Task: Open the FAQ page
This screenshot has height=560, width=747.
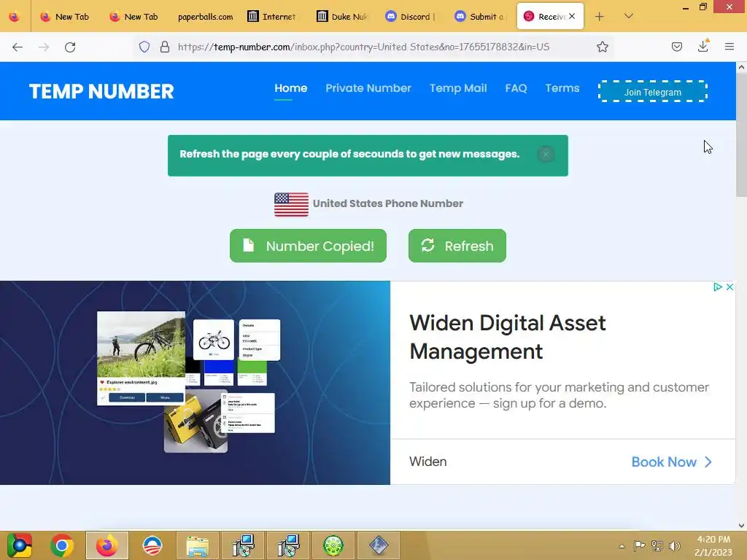Action: (516, 88)
